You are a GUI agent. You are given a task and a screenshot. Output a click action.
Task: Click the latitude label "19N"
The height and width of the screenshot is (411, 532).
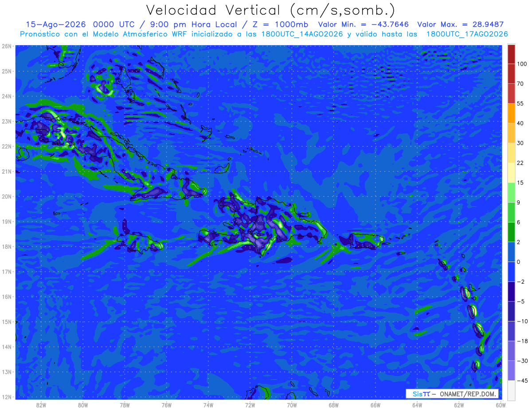[7, 221]
